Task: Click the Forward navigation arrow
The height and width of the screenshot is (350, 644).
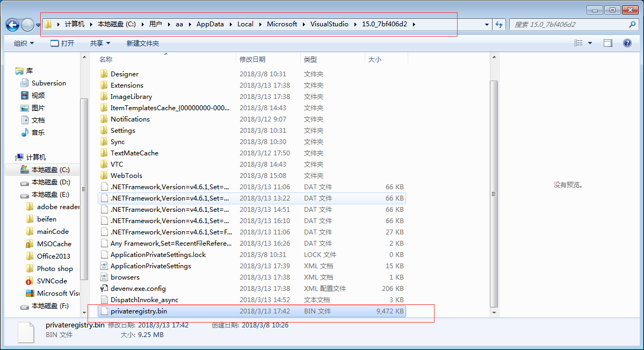Action: pyautogui.click(x=27, y=25)
